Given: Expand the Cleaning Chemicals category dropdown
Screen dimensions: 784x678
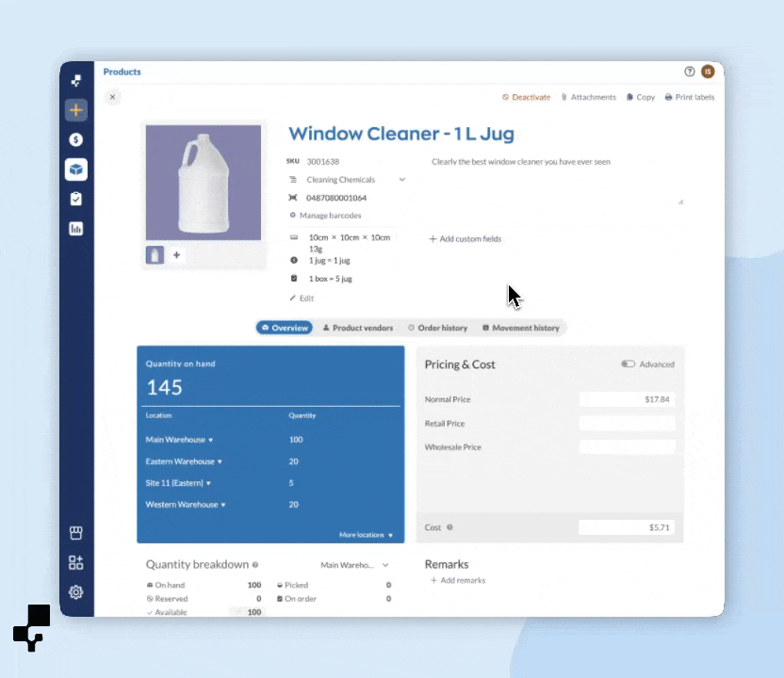Looking at the screenshot, I should coord(402,180).
